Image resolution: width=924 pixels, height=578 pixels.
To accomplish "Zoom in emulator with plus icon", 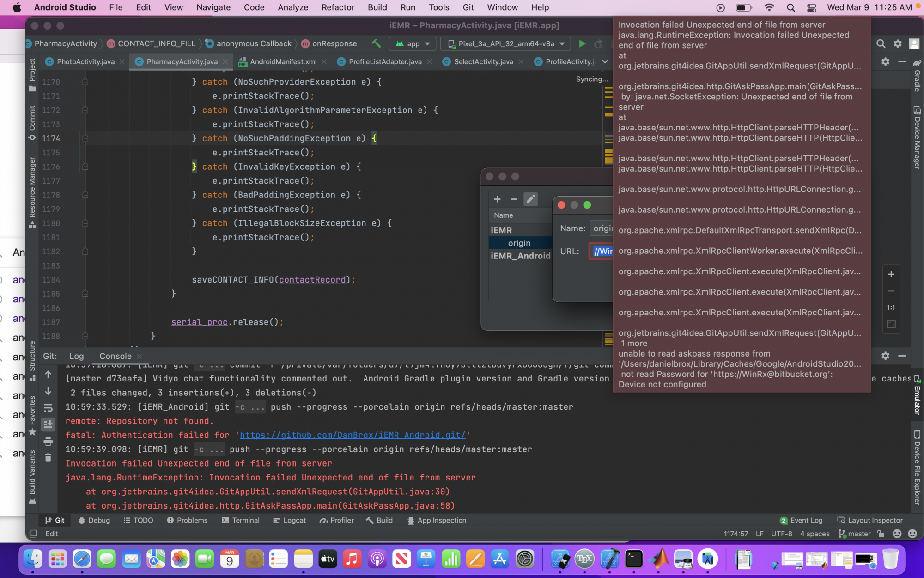I will [891, 274].
